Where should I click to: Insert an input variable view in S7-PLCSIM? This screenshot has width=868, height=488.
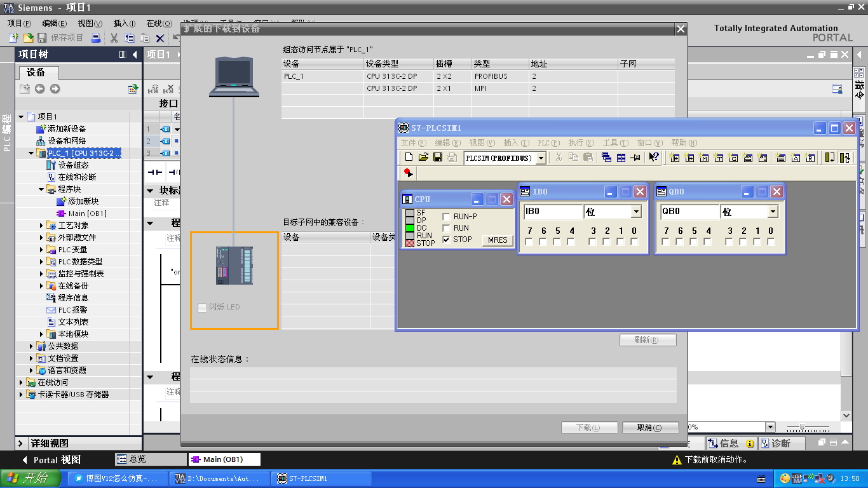click(x=675, y=158)
